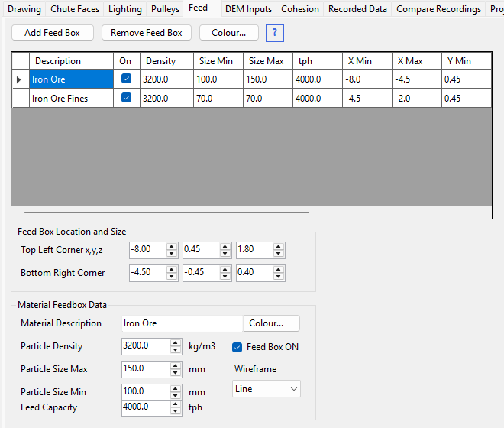Click Iron Ore tph cell 4000.0
The width and height of the screenshot is (504, 428).
click(x=318, y=79)
